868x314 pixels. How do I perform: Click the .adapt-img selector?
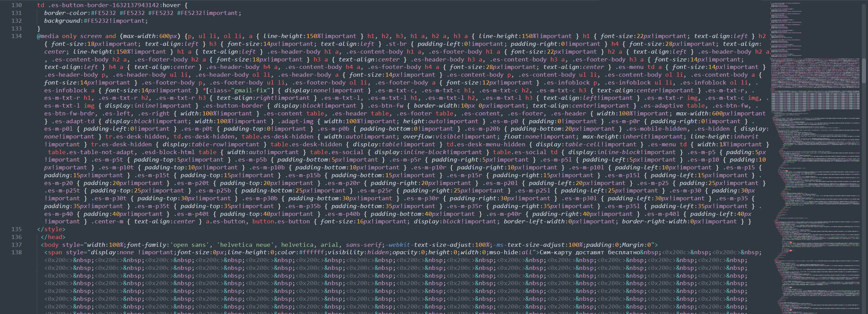(295, 121)
